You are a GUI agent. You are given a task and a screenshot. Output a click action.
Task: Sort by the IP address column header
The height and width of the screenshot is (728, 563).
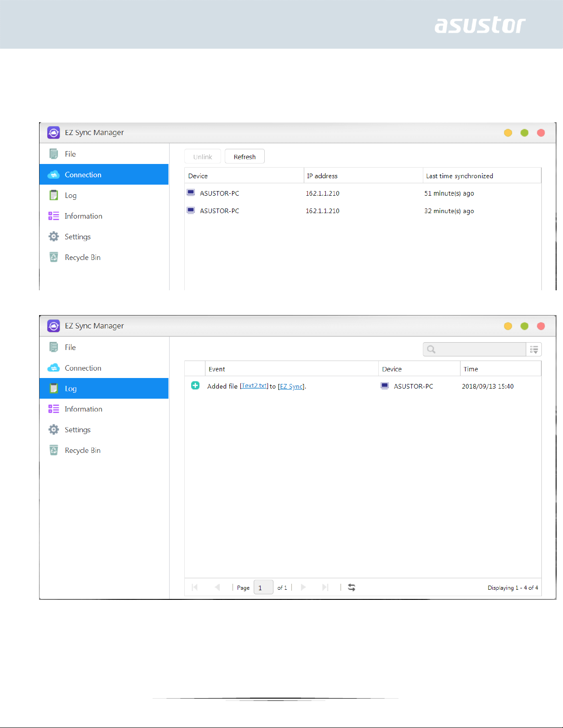point(363,176)
